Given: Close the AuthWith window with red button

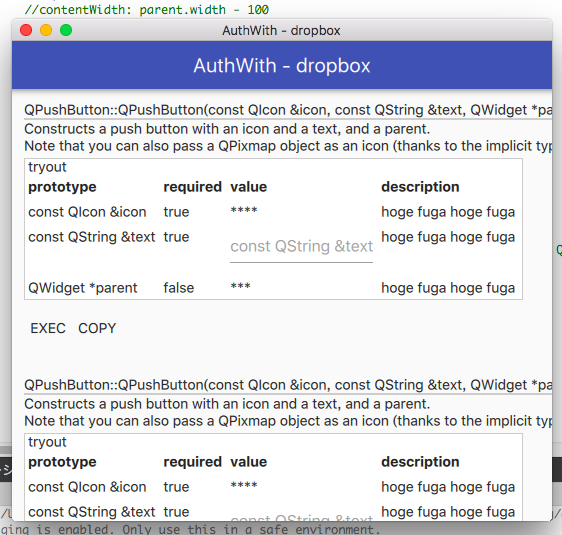Looking at the screenshot, I should click(26, 30).
